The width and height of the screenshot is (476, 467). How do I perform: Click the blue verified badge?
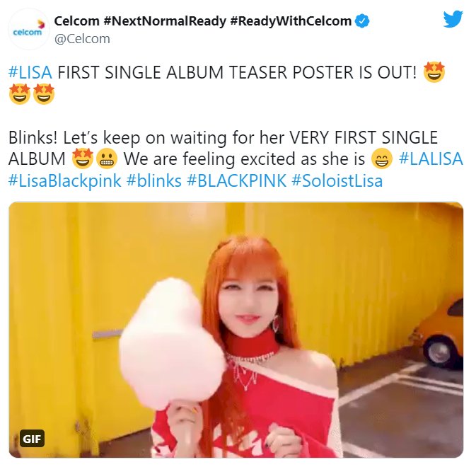[362, 21]
